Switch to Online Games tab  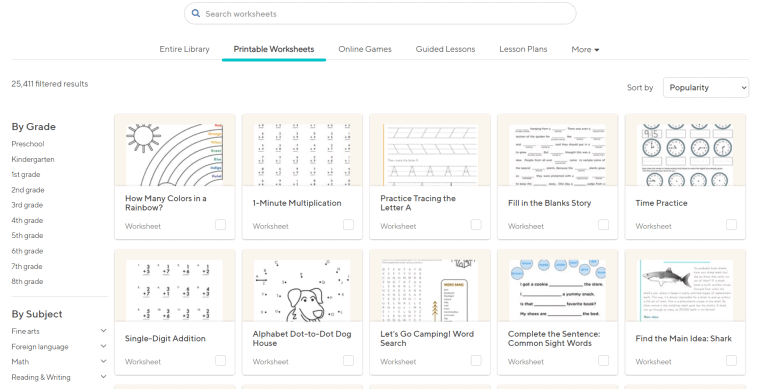click(365, 49)
